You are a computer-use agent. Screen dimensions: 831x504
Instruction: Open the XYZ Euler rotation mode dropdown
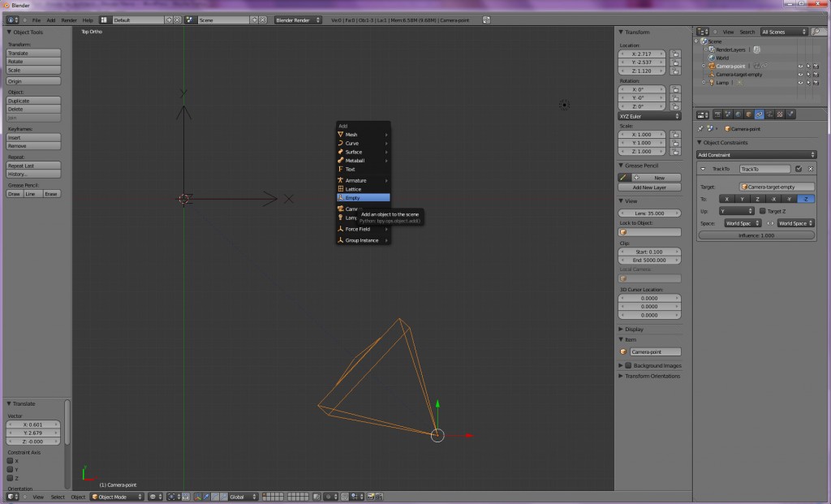(x=649, y=116)
